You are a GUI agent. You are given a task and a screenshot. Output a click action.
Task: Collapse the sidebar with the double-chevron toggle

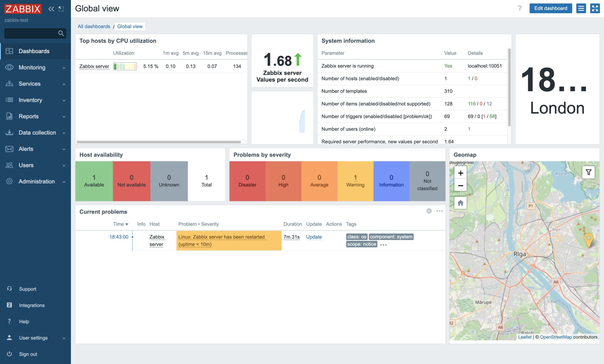point(51,9)
